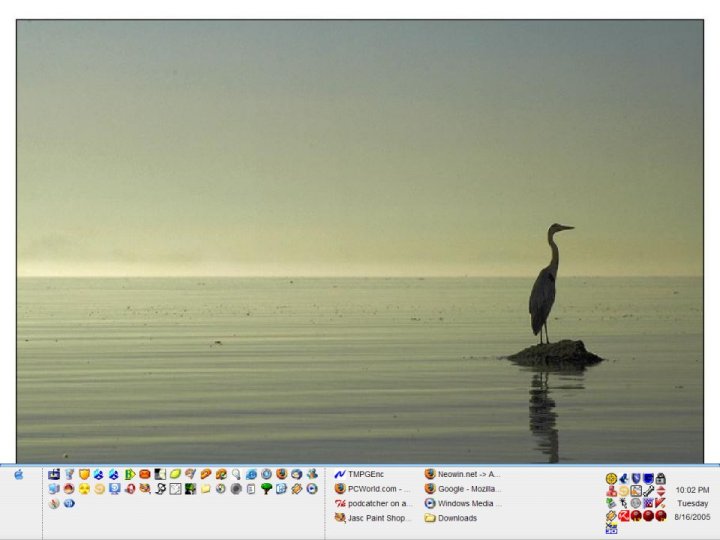Launch the yellow radiation symbol icon
Screen dimensions: 720x540
[x=84, y=489]
